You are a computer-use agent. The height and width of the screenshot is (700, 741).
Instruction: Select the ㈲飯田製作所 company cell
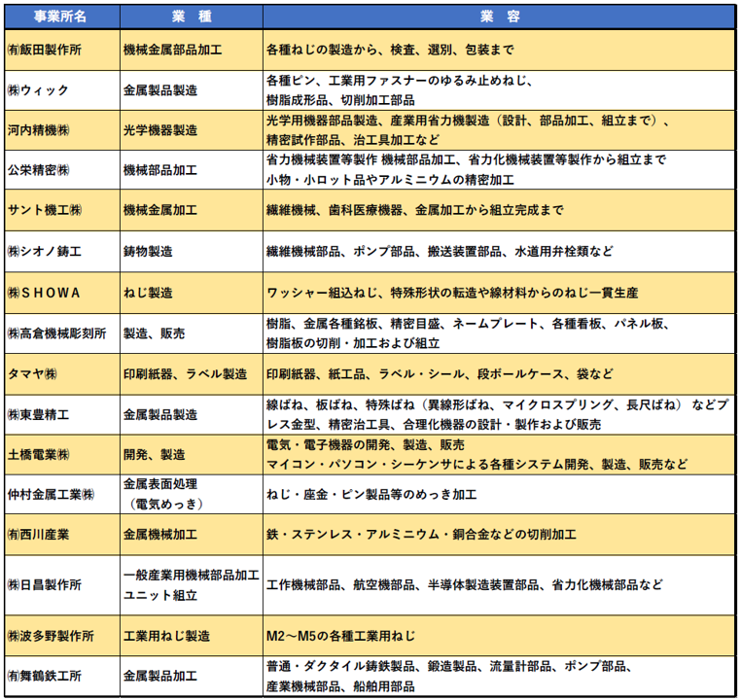(62, 50)
